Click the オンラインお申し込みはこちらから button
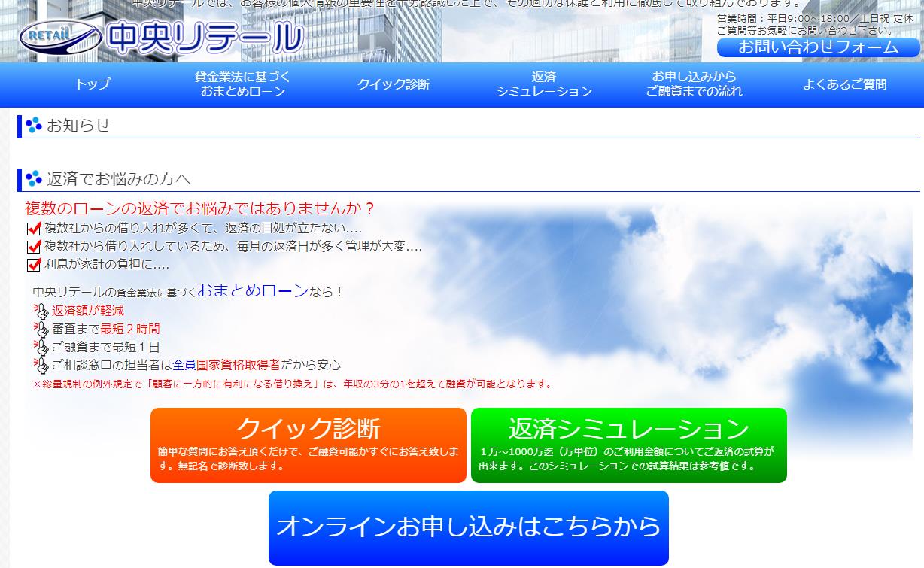 point(468,527)
